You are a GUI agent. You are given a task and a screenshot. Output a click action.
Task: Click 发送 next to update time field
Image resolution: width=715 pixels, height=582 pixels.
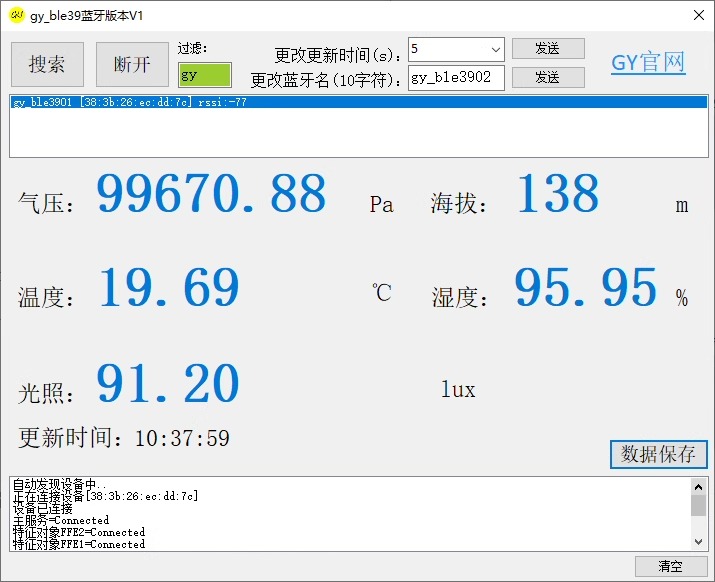[x=548, y=48]
